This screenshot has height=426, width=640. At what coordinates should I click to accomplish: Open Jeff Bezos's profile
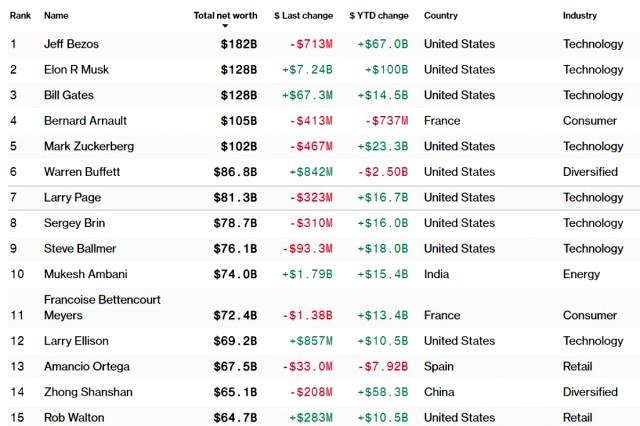click(x=72, y=44)
